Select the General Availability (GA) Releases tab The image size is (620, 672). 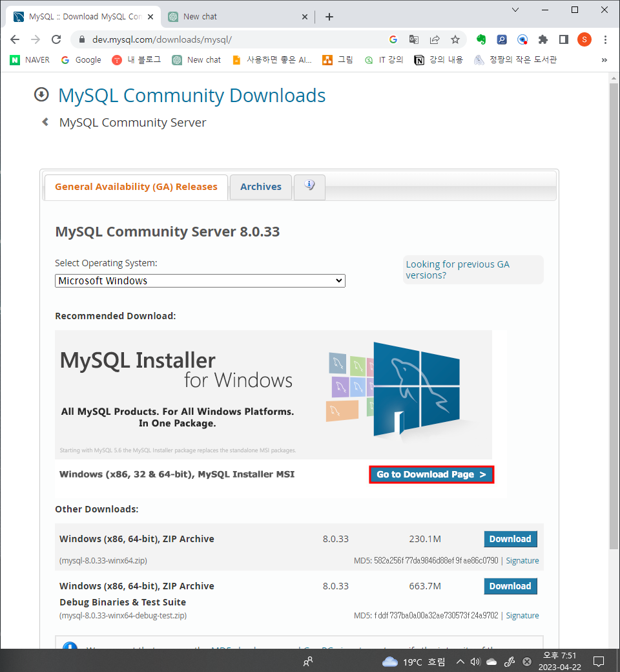point(136,187)
